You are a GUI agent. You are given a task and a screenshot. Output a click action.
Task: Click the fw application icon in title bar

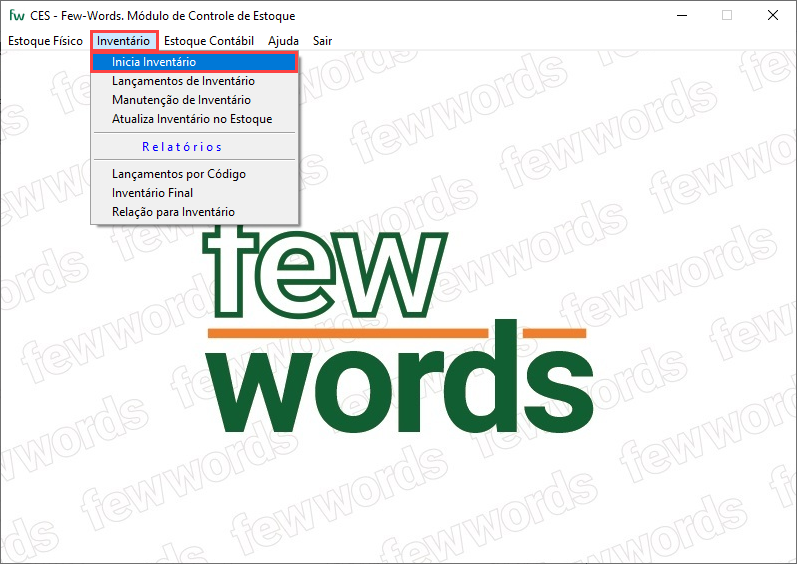point(16,15)
